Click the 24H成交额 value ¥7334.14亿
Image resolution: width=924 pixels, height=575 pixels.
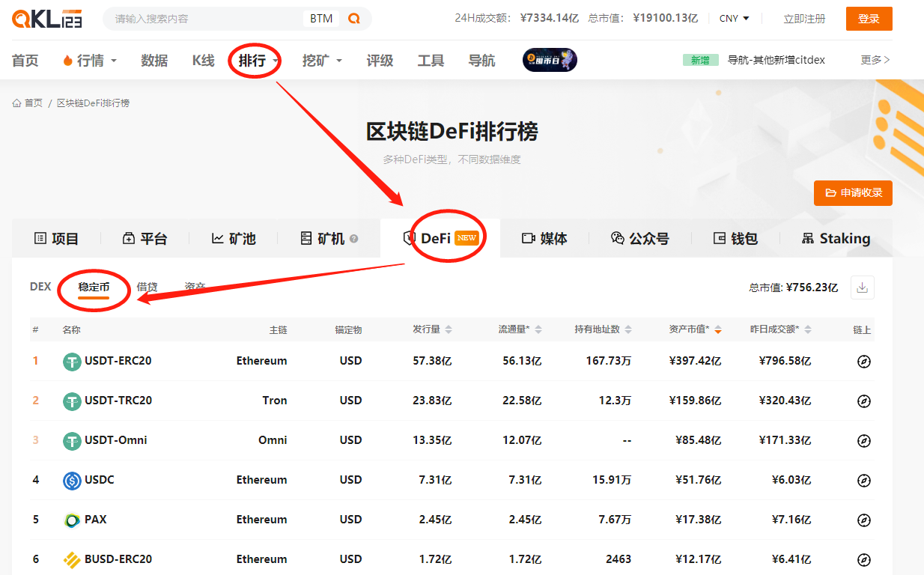coord(549,19)
